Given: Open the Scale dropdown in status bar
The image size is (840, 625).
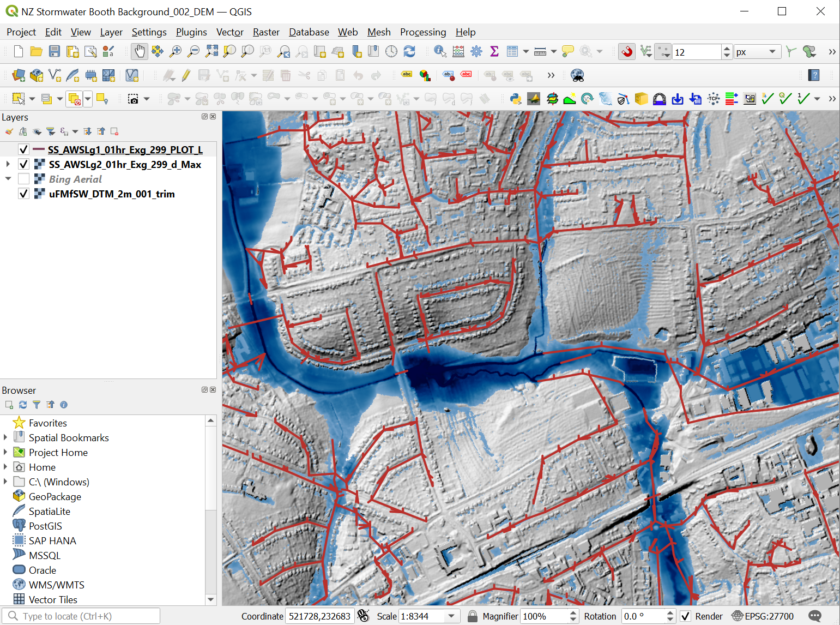Looking at the screenshot, I should (x=451, y=616).
